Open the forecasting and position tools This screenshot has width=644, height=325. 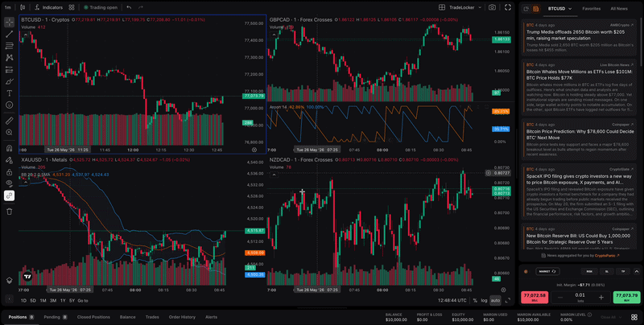pyautogui.click(x=9, y=70)
